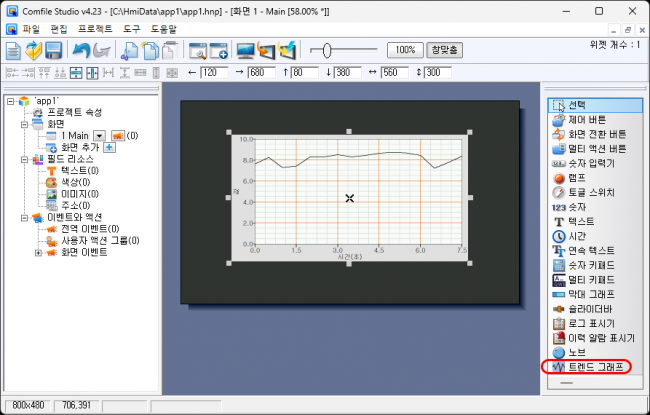Select the 토글 스위치 widget tool
The image size is (650, 415).
[x=590, y=192]
